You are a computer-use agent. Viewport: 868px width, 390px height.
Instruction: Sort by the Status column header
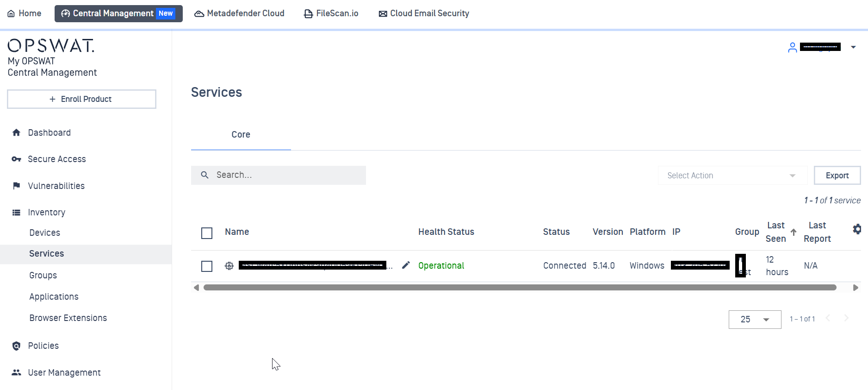point(556,232)
